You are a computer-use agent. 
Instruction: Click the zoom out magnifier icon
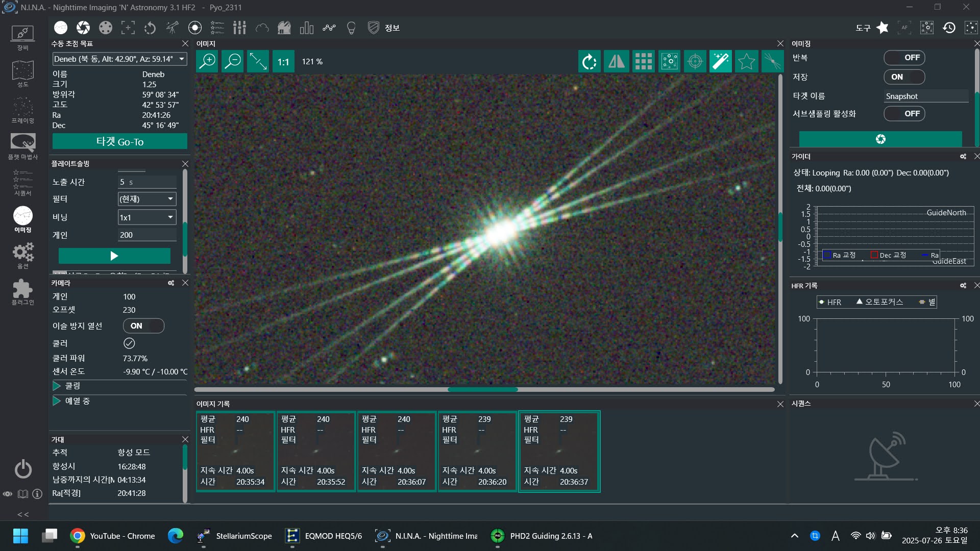pos(233,62)
